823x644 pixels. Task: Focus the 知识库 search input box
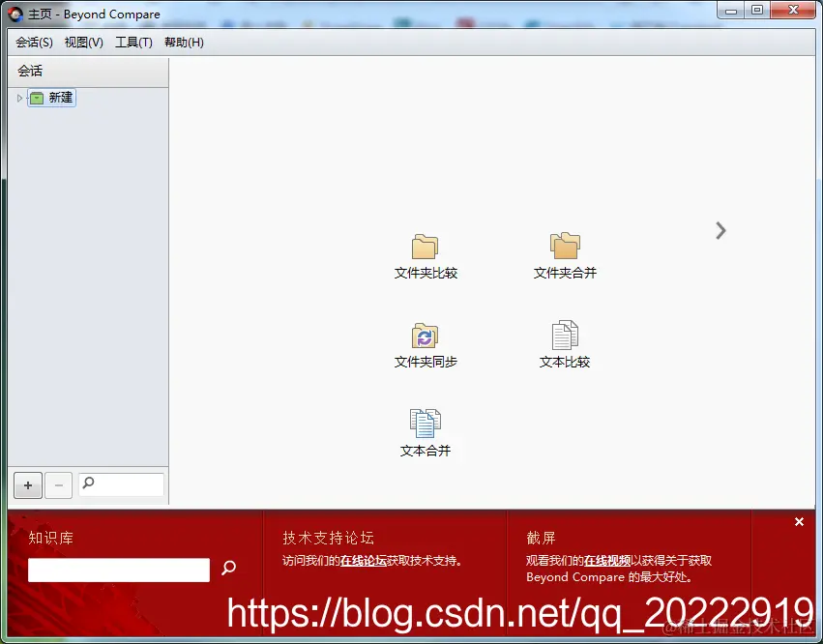119,570
